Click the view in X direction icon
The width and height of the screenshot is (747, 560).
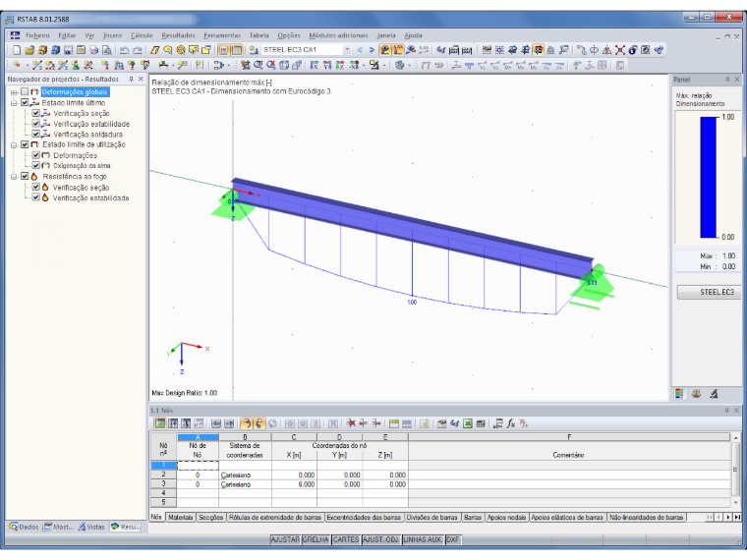coord(315,65)
